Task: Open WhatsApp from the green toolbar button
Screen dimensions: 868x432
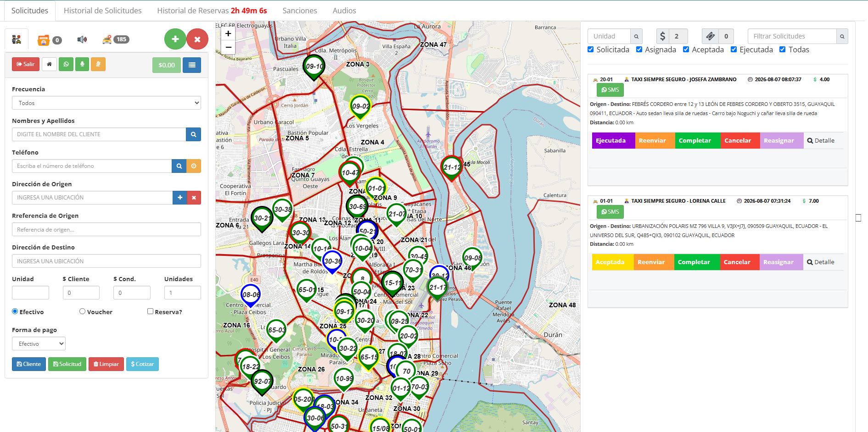Action: 66,64
